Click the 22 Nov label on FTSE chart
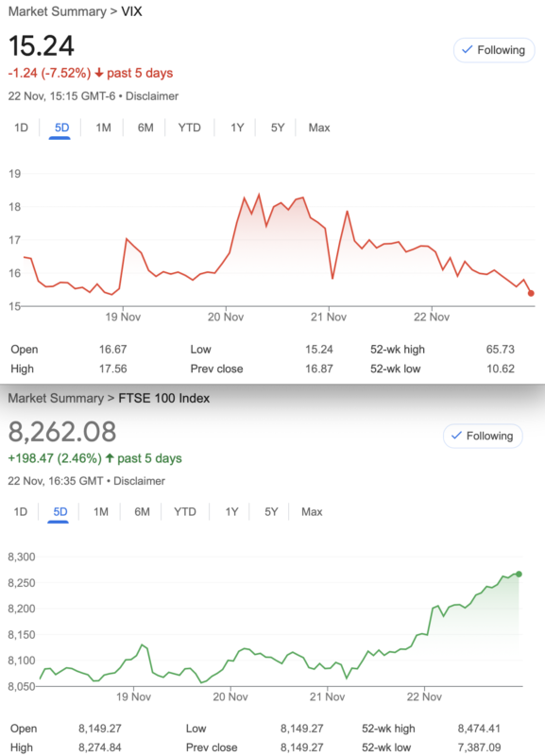Image resolution: width=545 pixels, height=756 pixels. (424, 697)
